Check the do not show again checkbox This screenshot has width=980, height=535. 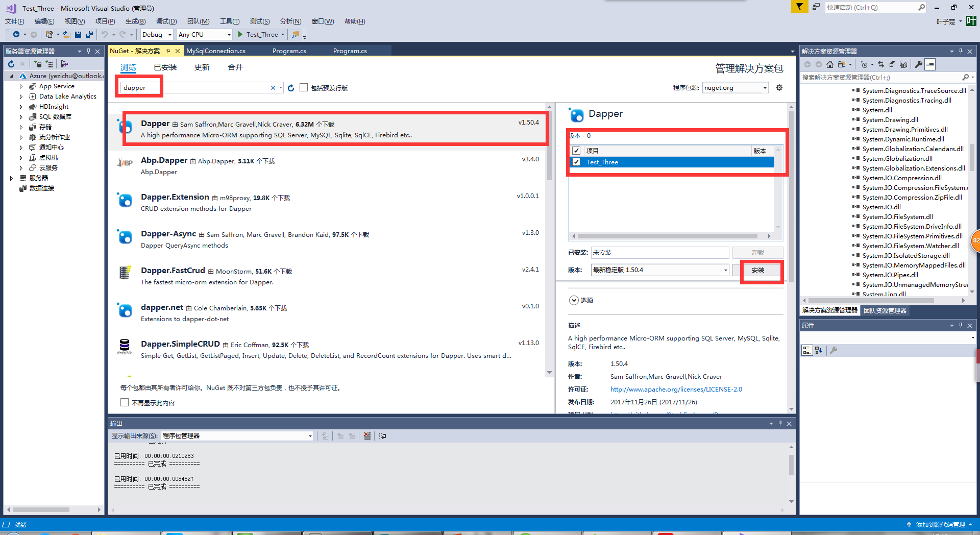(125, 402)
